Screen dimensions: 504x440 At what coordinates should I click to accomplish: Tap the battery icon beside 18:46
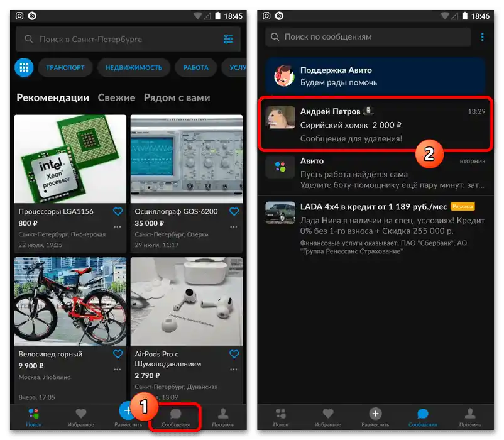point(465,16)
